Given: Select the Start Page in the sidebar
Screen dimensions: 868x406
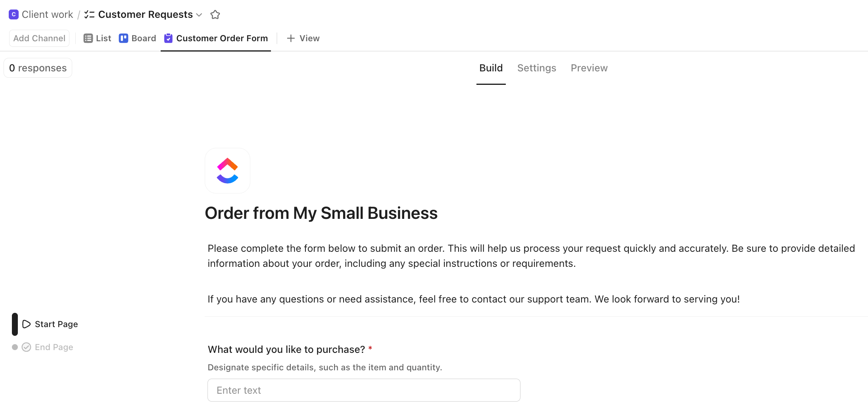Looking at the screenshot, I should pos(56,324).
